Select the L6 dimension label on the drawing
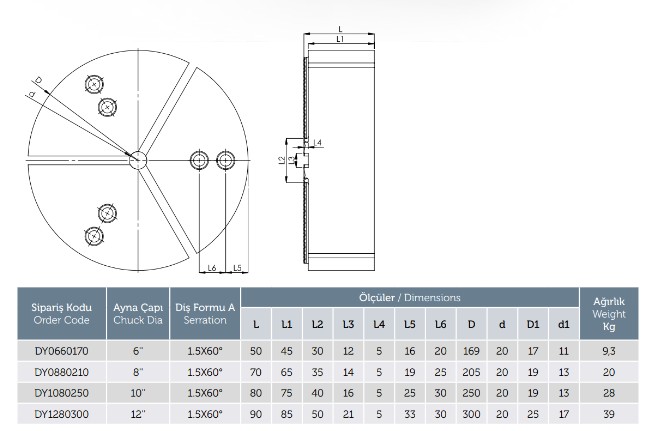The width and height of the screenshot is (653, 431). click(210, 269)
